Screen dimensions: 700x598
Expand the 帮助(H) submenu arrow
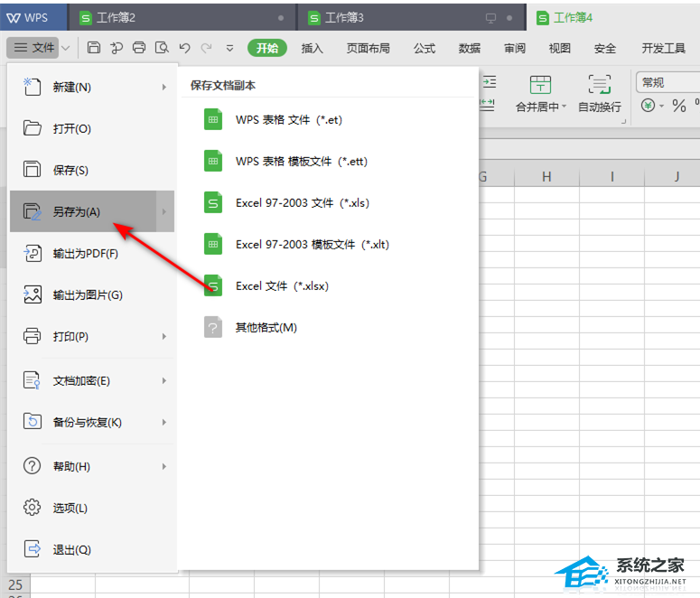tap(164, 466)
